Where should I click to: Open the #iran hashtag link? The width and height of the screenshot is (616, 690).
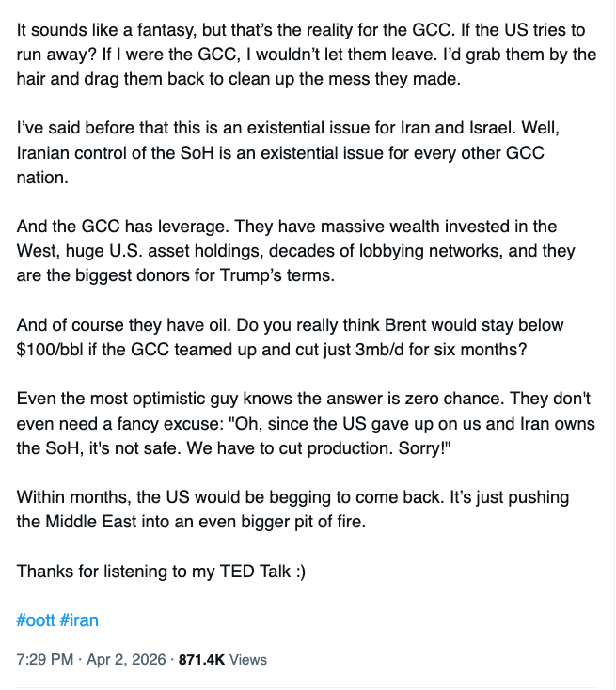coord(79,620)
